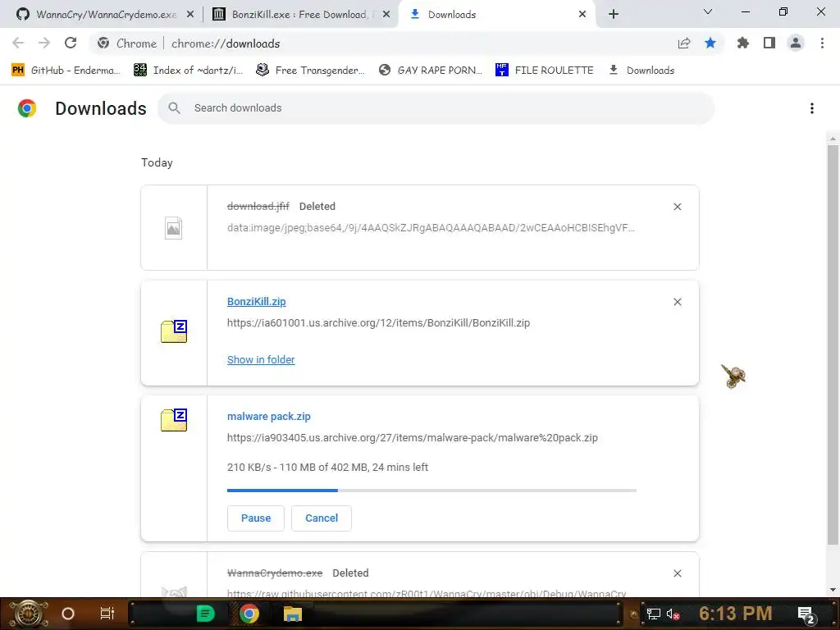Image resolution: width=840 pixels, height=630 pixels.
Task: Click the malware pack.zip download progress bar
Action: [x=431, y=491]
